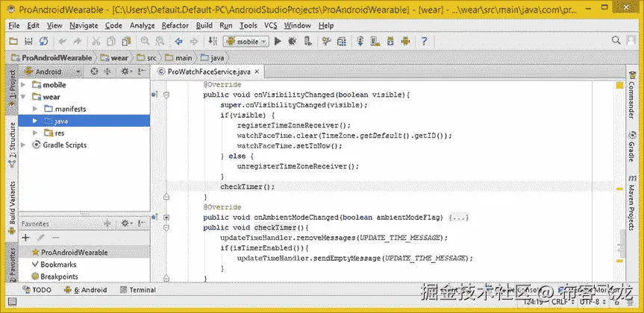Click the Attach debugger device icon
This screenshot has height=313, width=644.
(307, 41)
